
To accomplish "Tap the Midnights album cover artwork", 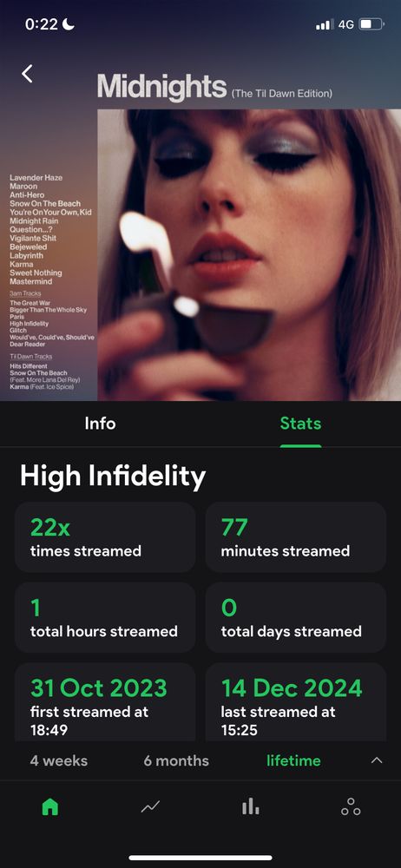I will click(x=249, y=254).
